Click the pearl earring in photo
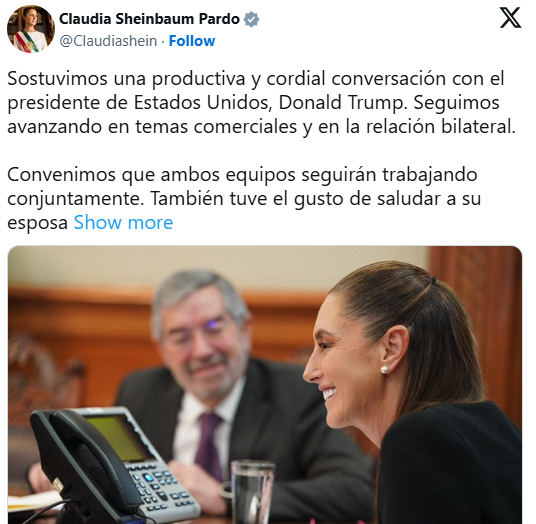 (x=385, y=370)
